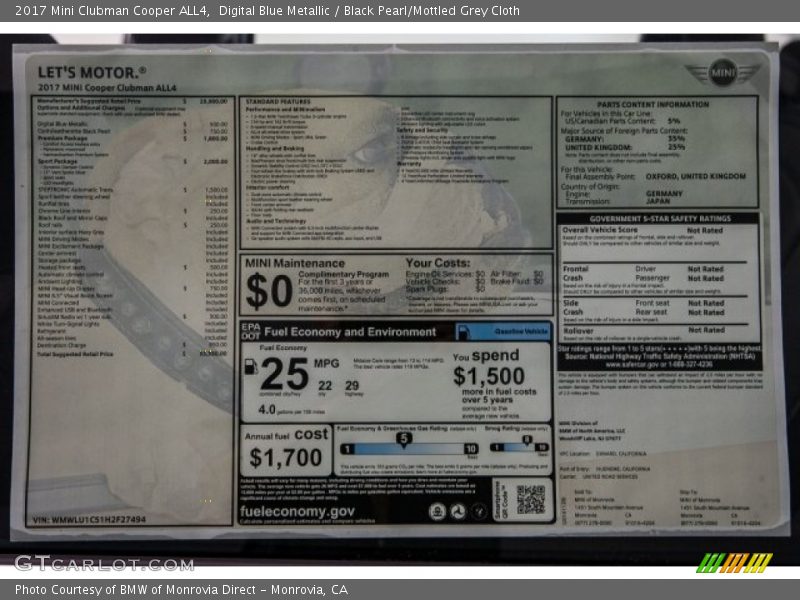Click the 'Your Costs:' heading
The width and height of the screenshot is (800, 600).
tap(438, 263)
